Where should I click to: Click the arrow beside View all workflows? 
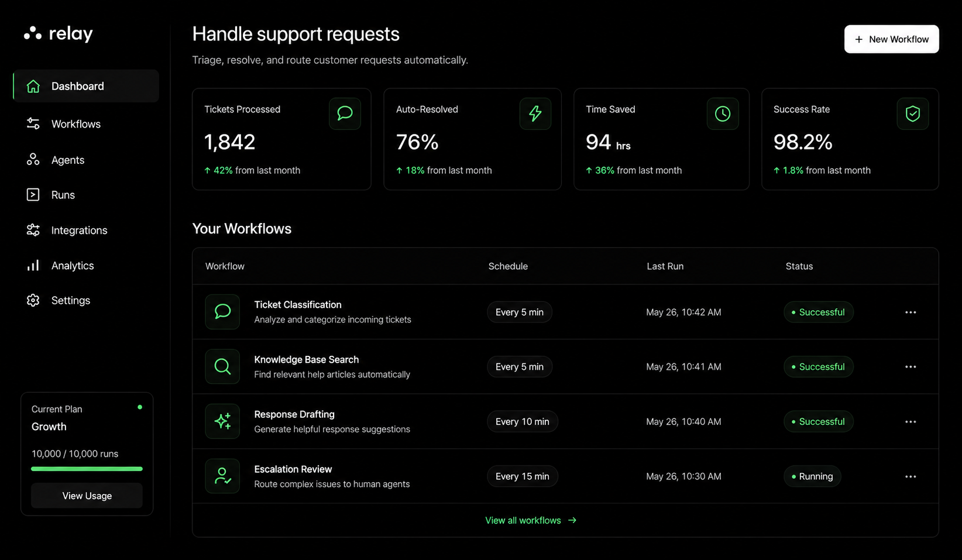coord(572,520)
